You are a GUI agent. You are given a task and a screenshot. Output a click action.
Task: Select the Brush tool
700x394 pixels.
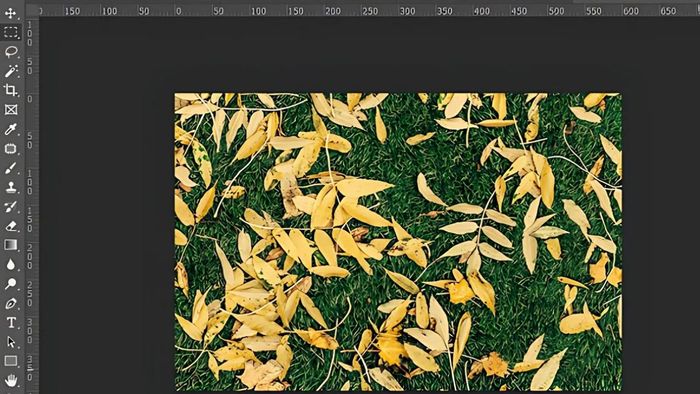(11, 168)
